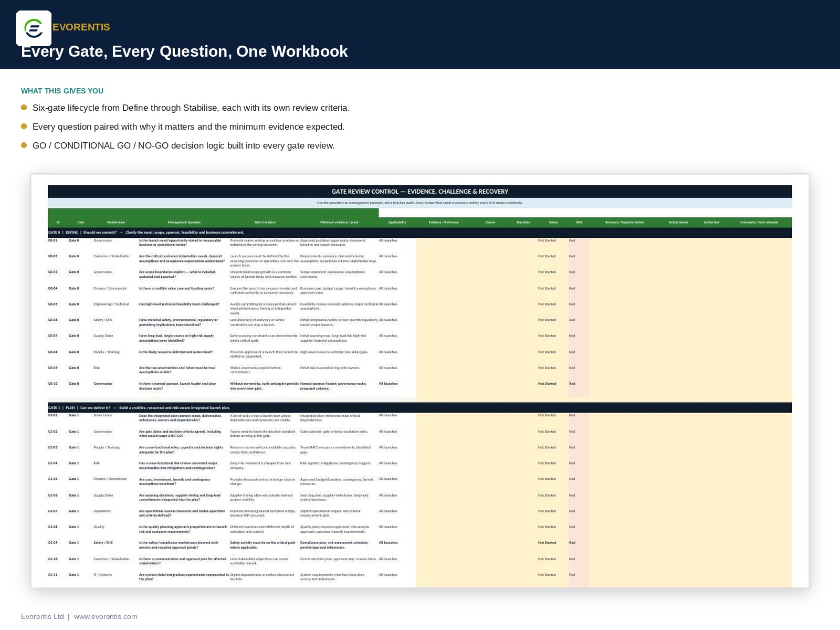
Task: Click 'Operations' workstream in row G1-07
Action: click(102, 511)
